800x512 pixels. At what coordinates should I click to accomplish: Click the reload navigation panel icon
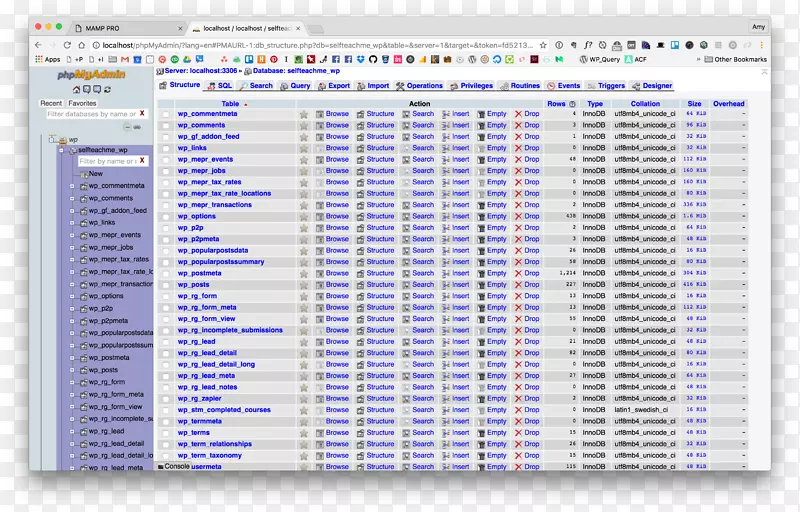click(109, 90)
